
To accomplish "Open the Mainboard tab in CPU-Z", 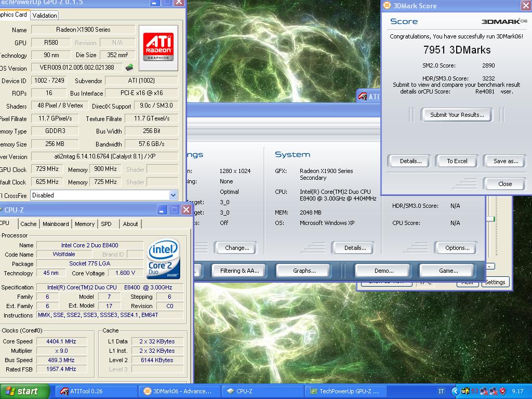I will point(56,224).
